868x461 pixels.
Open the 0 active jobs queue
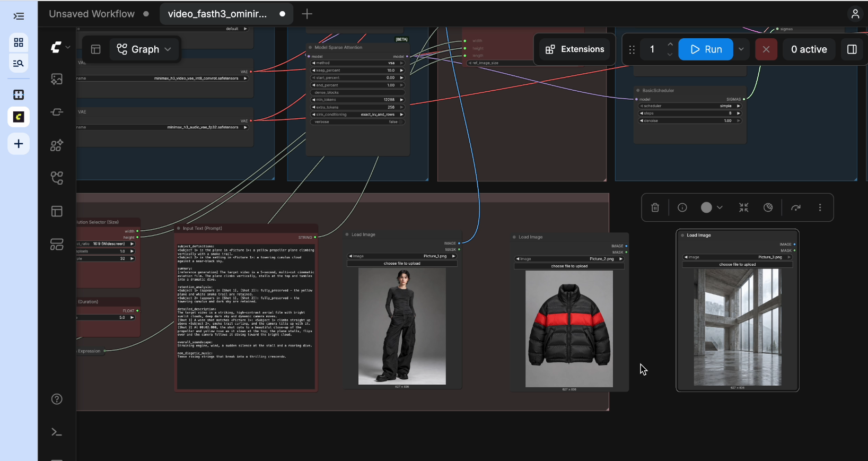[809, 49]
